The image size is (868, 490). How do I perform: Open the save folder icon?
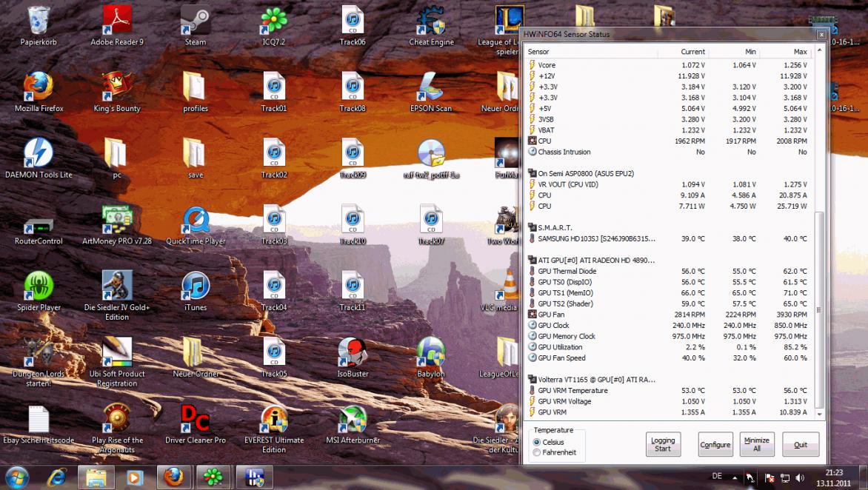coord(196,158)
